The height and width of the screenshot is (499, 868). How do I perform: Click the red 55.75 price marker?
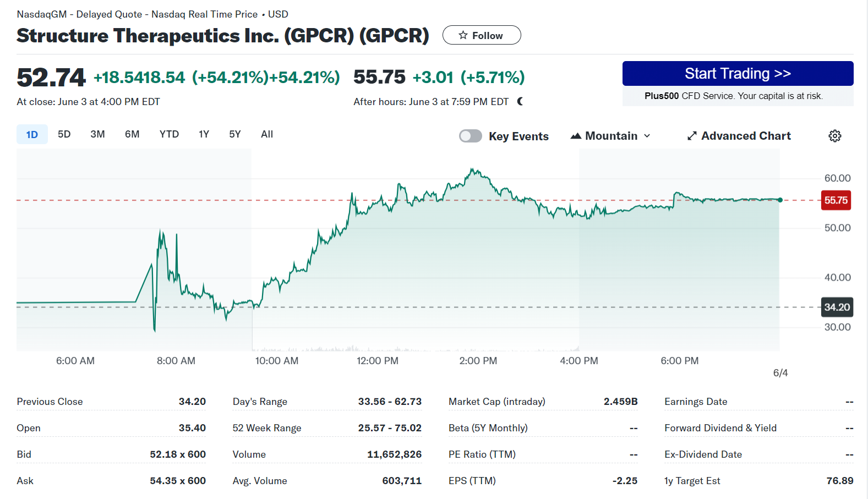click(836, 200)
